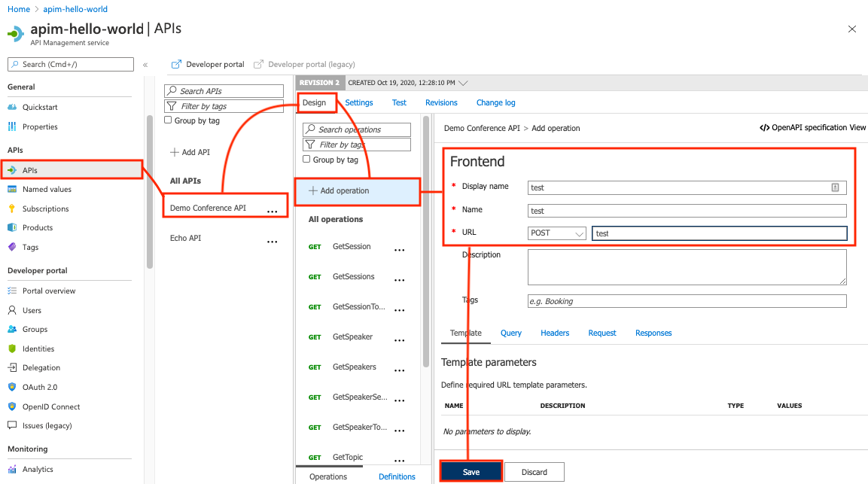Viewport: 868px width, 484px height.
Task: Click the funnel icon in operations filter
Action: [x=311, y=145]
